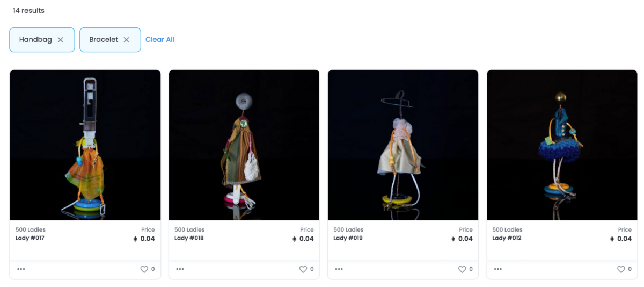The image size is (644, 287).
Task: Click 500 Ladies collection on Lady #018
Action: [189, 230]
